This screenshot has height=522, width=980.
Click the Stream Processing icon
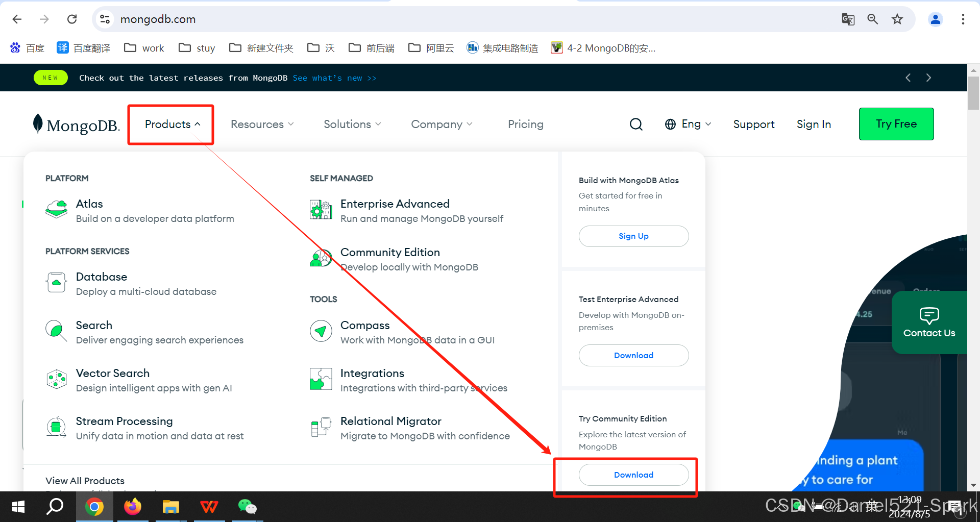click(56, 427)
